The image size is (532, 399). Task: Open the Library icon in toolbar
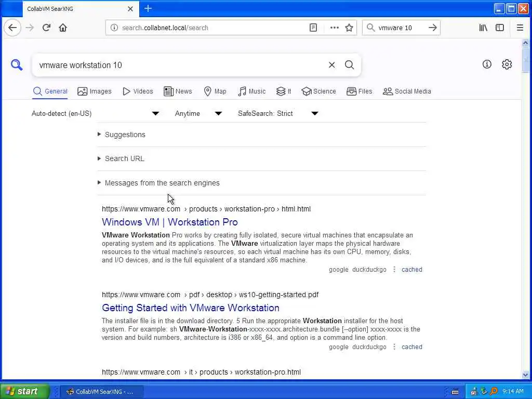(x=483, y=28)
